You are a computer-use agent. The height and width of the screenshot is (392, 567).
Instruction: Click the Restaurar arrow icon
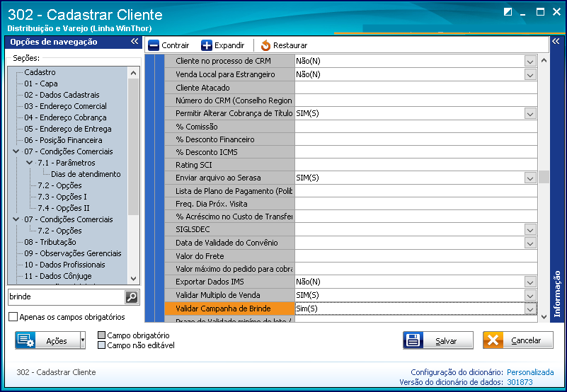(x=265, y=45)
